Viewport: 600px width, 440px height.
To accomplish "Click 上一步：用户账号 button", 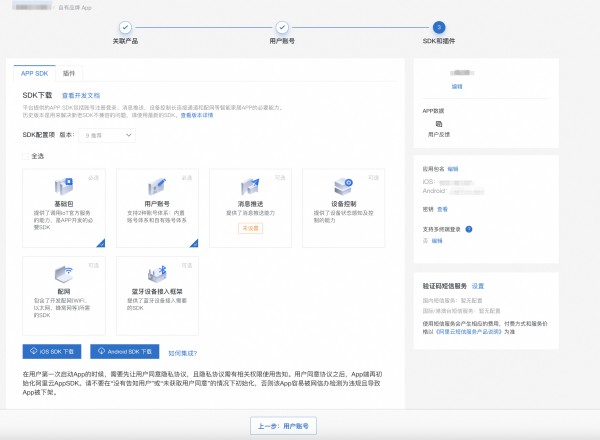I will (283, 426).
